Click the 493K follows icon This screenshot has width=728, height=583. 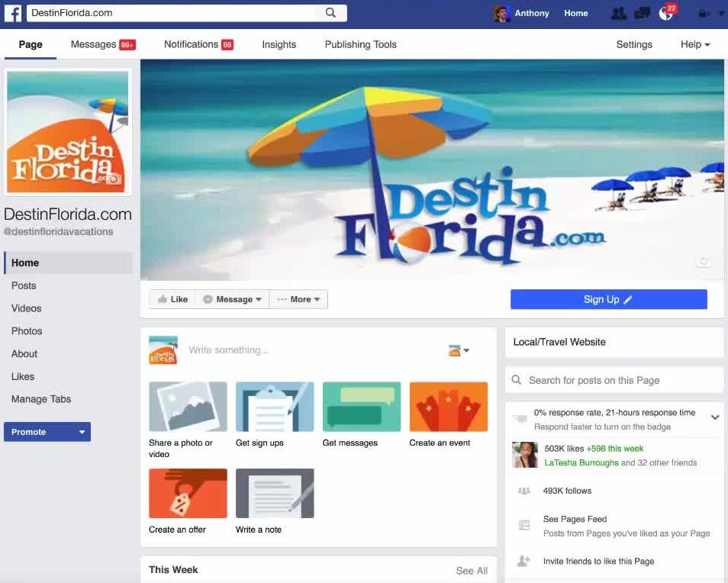[523, 491]
